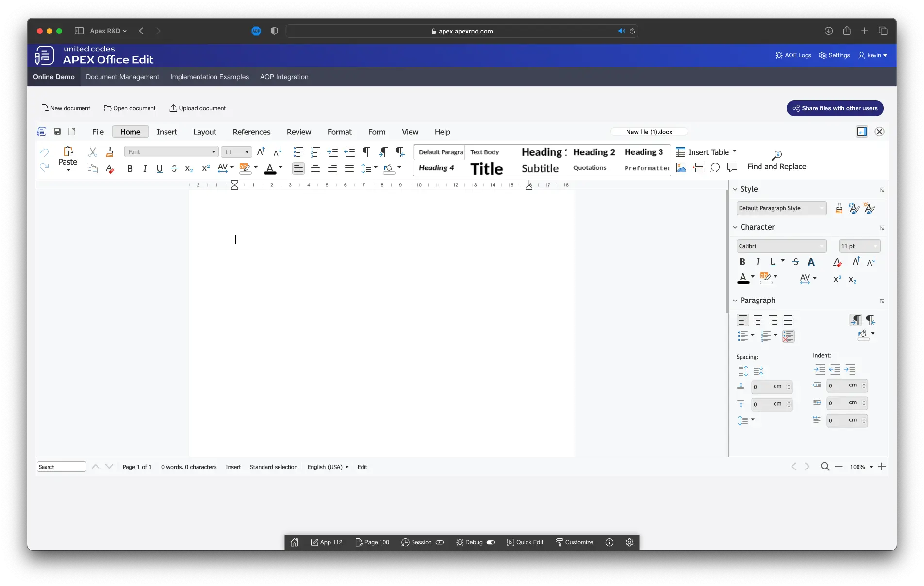Click the Insert Image icon
This screenshot has width=924, height=586.
pyautogui.click(x=681, y=167)
